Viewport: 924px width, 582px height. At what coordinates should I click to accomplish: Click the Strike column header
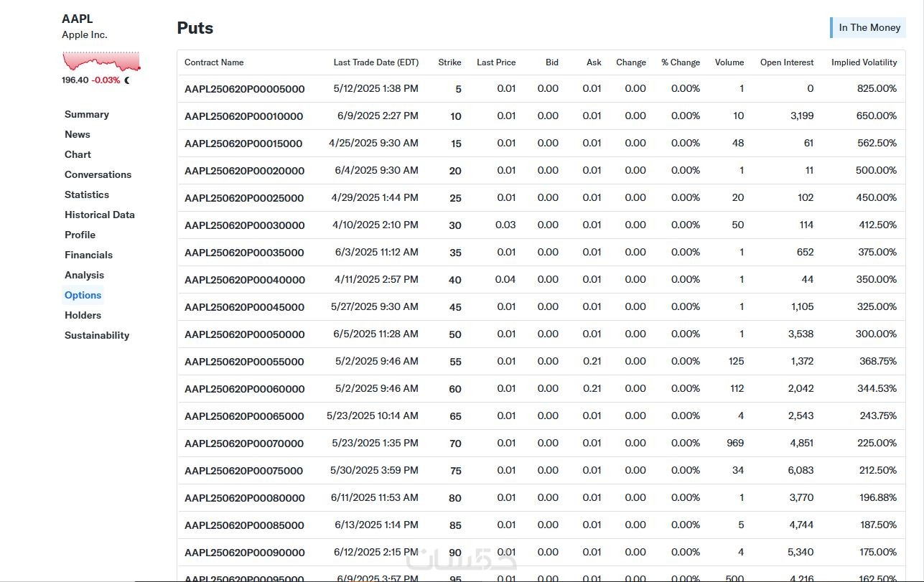pyautogui.click(x=449, y=62)
